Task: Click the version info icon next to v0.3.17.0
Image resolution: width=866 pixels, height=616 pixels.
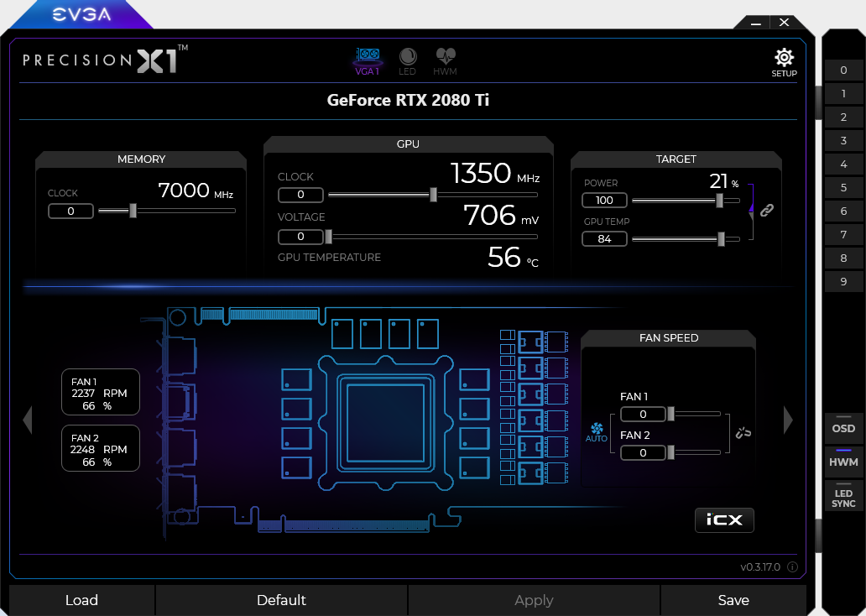Action: pyautogui.click(x=792, y=567)
